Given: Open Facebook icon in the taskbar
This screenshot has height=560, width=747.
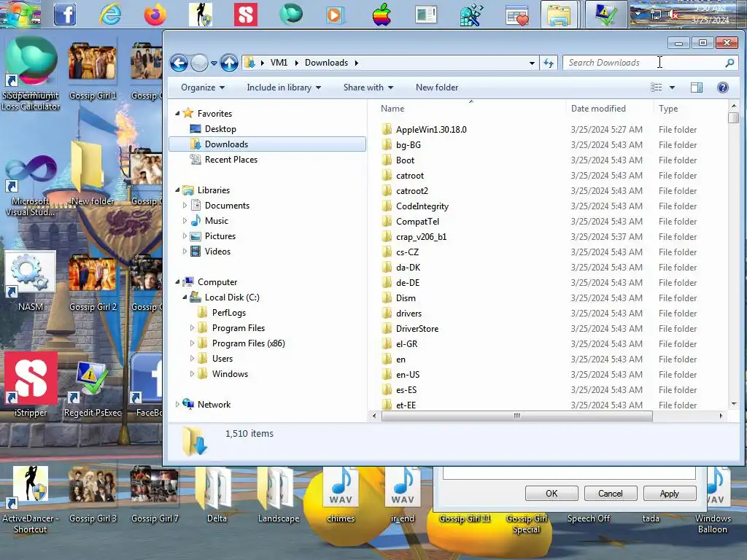Looking at the screenshot, I should (x=65, y=15).
